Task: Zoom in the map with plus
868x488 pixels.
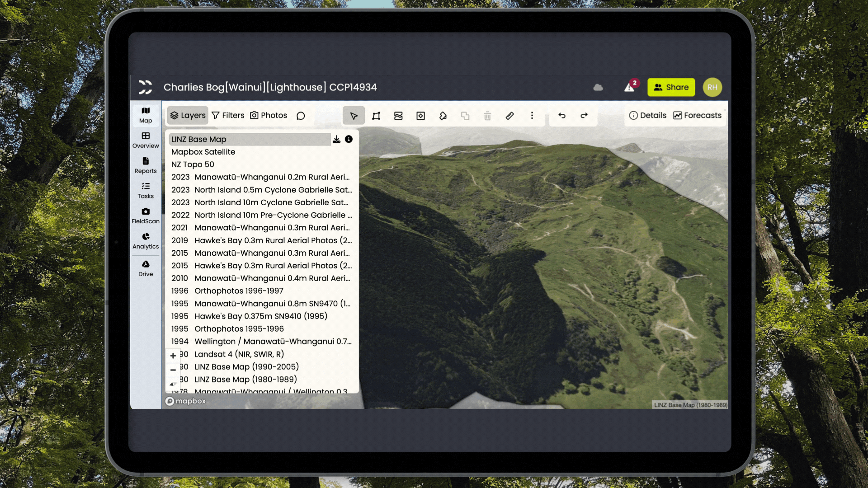Action: [x=173, y=356]
